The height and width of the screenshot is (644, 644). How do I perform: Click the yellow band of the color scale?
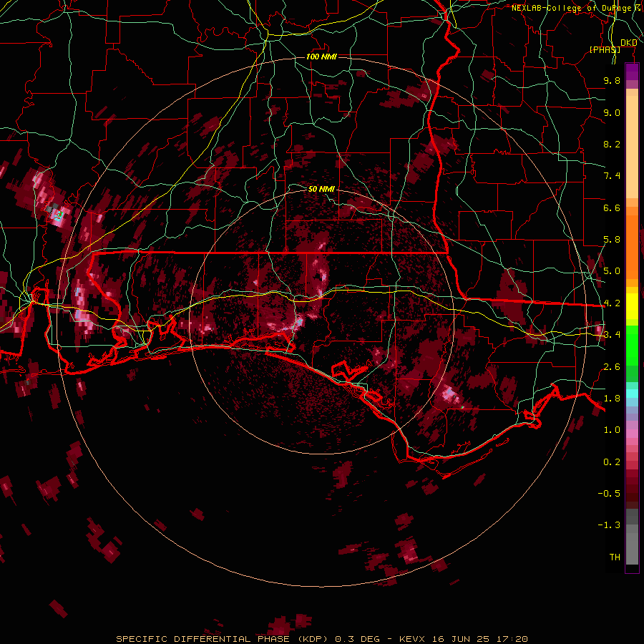(632, 306)
